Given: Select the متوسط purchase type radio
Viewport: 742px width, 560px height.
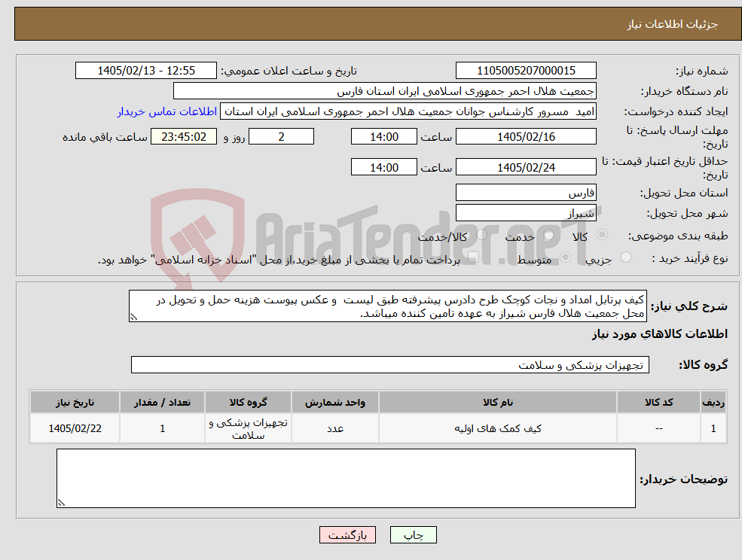Looking at the screenshot, I should tap(566, 257).
